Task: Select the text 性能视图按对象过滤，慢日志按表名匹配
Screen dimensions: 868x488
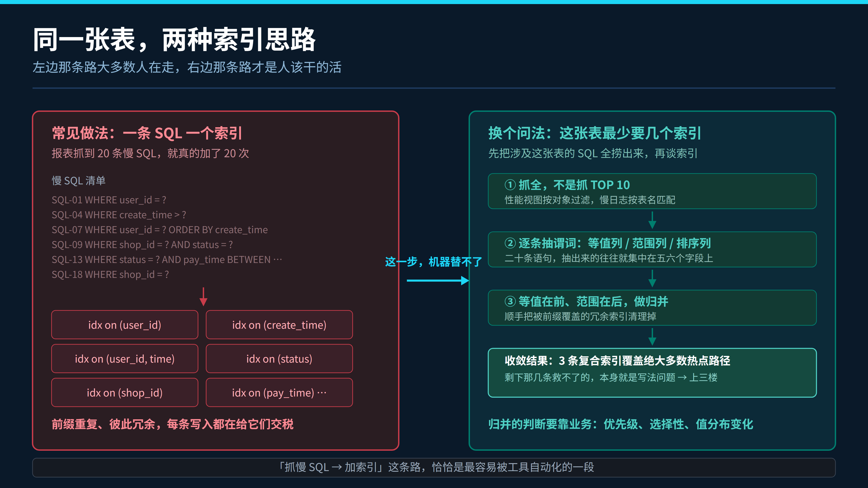Action: coord(590,200)
